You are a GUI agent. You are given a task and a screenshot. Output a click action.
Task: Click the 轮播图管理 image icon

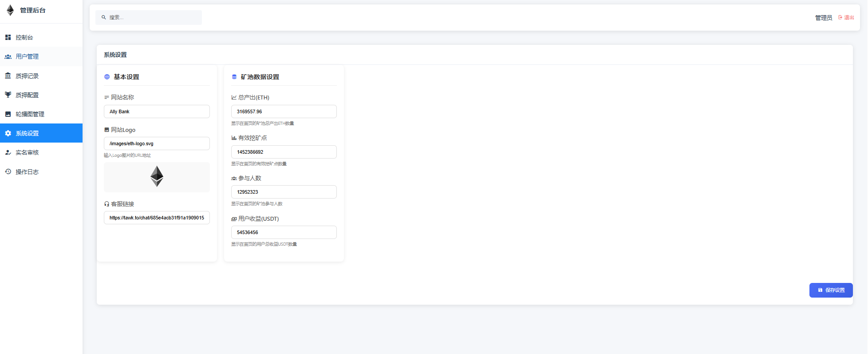[8, 114]
